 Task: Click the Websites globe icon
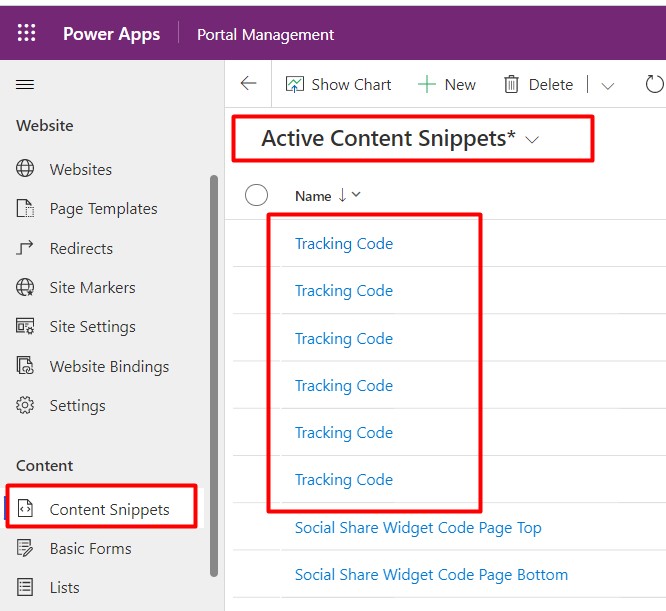coord(25,169)
